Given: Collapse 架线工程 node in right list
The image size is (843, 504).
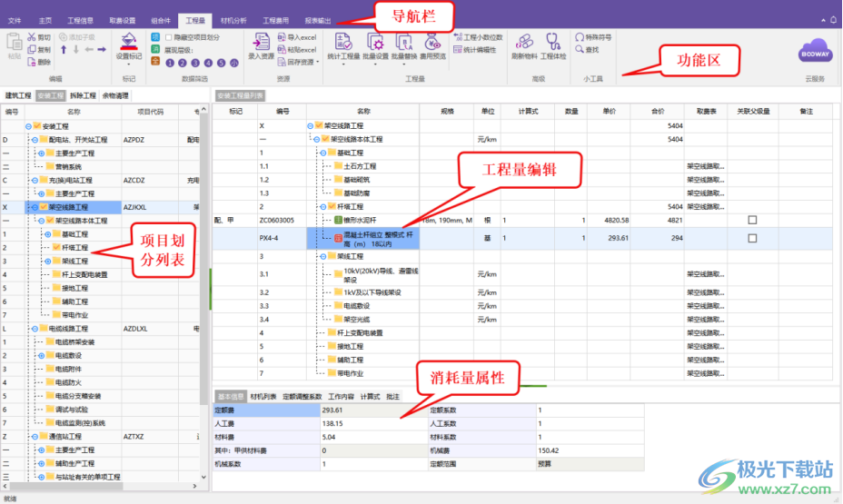Looking at the screenshot, I should [x=323, y=257].
